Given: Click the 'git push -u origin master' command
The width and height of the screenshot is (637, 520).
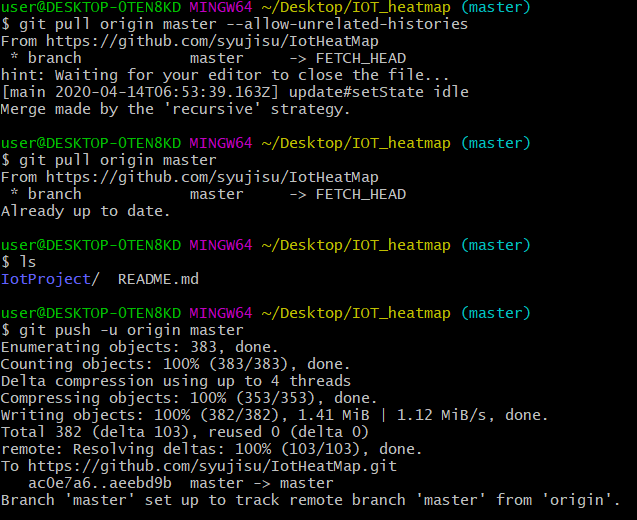Looking at the screenshot, I should click(131, 330).
